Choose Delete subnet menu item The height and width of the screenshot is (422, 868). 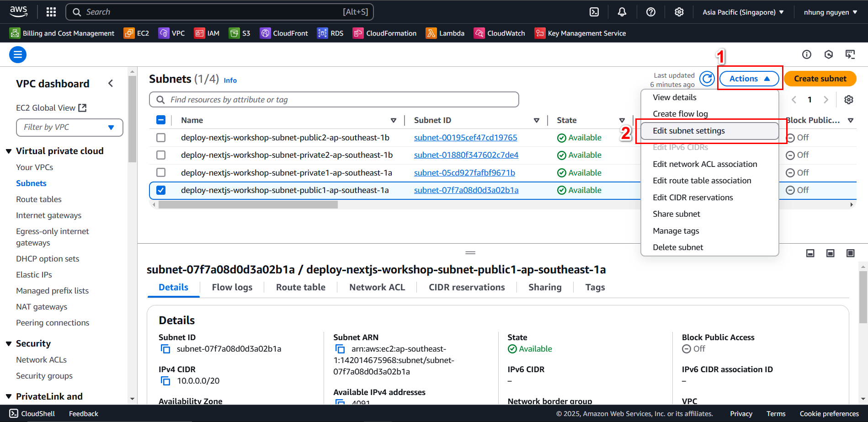click(x=710, y=247)
